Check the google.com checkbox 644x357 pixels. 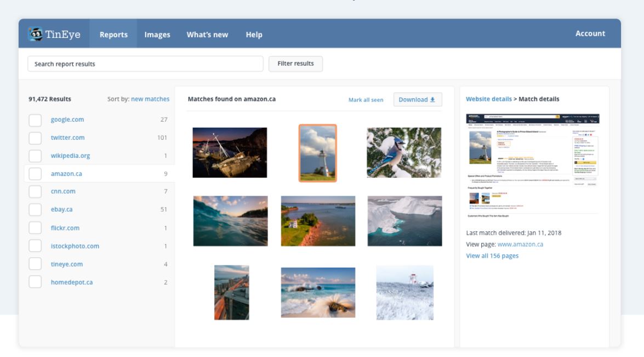pyautogui.click(x=35, y=120)
